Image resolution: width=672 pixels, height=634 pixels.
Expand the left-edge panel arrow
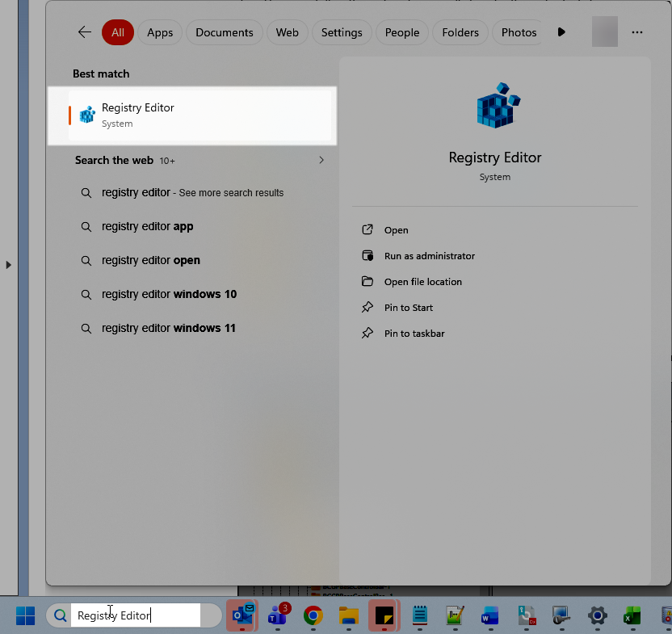pyautogui.click(x=8, y=265)
